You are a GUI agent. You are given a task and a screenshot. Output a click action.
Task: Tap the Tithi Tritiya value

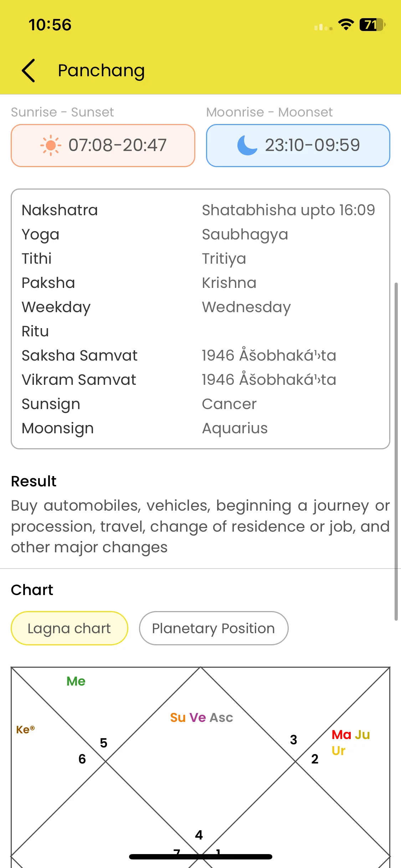(224, 259)
